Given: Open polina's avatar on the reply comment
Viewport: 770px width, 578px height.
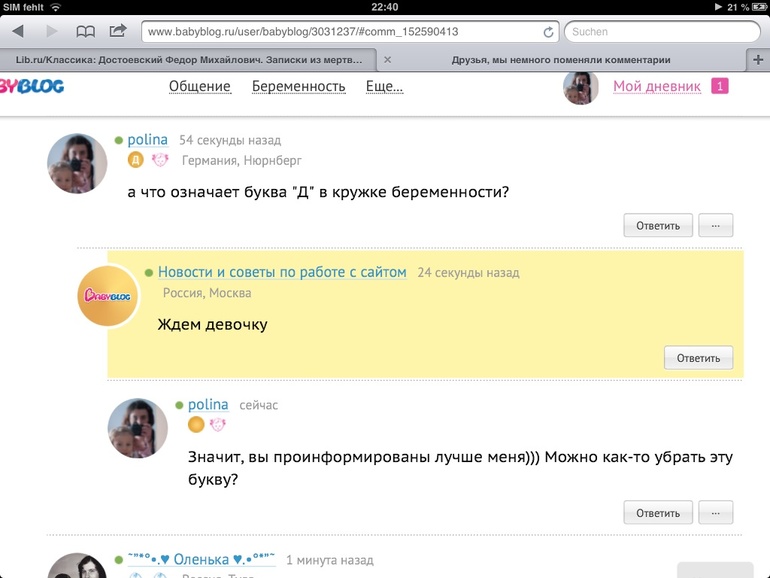Looking at the screenshot, I should (x=138, y=428).
